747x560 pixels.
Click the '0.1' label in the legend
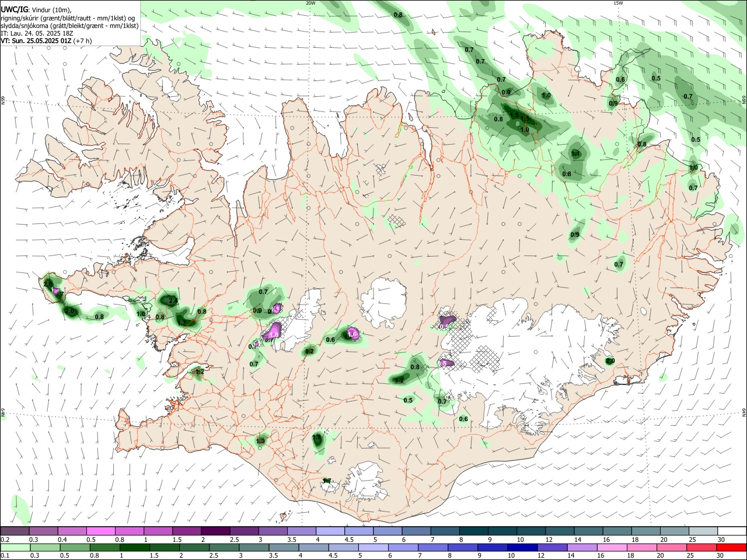pyautogui.click(x=5, y=556)
